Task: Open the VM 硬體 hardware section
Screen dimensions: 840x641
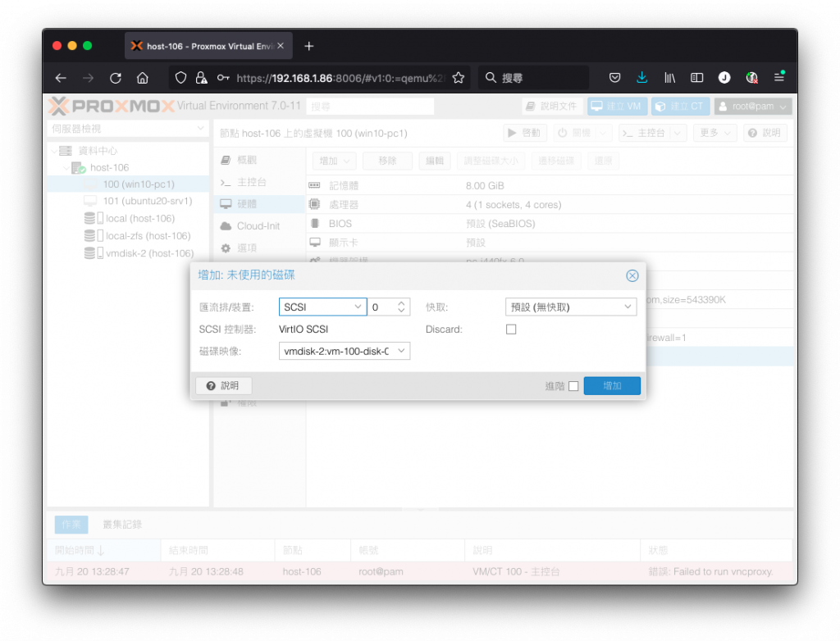Action: (259, 204)
